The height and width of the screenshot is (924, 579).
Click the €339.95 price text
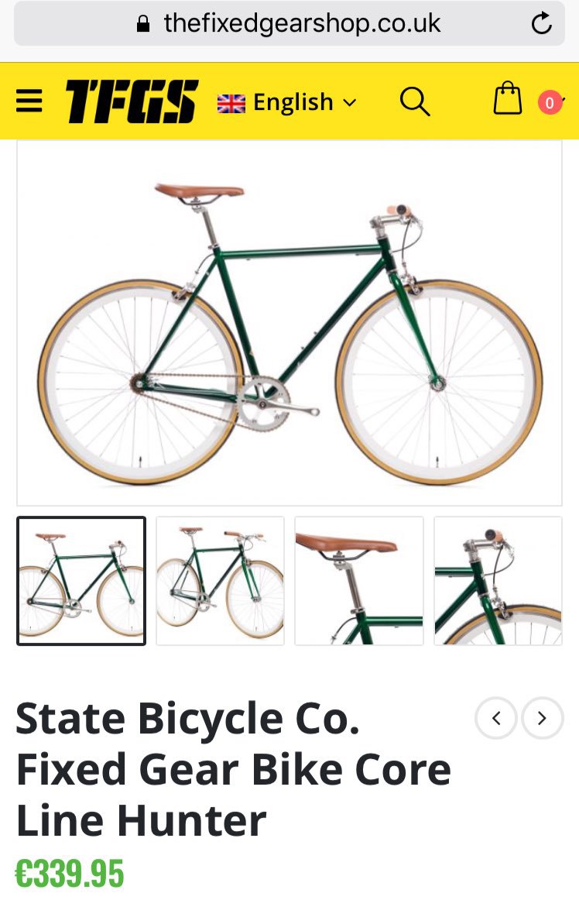pos(70,874)
